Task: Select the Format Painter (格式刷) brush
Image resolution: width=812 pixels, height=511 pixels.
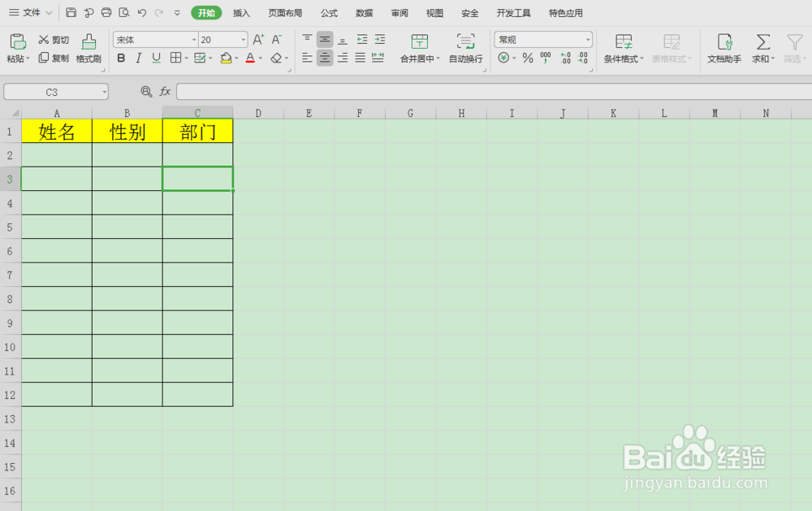Action: tap(89, 48)
